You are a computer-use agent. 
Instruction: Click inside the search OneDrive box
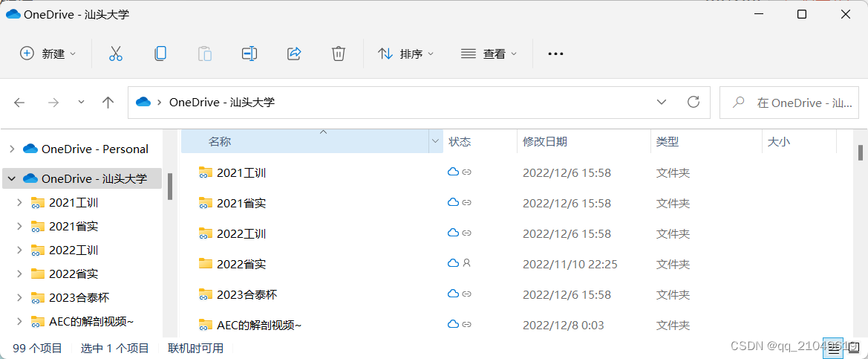[x=790, y=103]
